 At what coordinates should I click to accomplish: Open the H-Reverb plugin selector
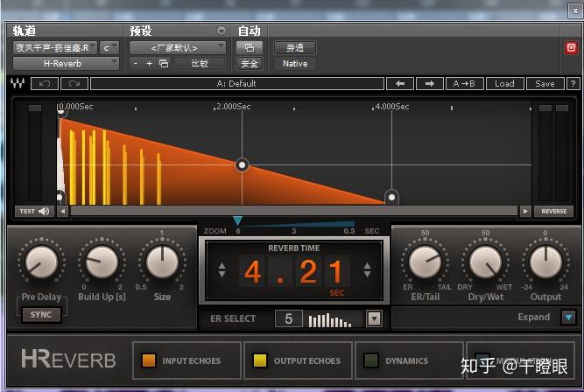67,63
